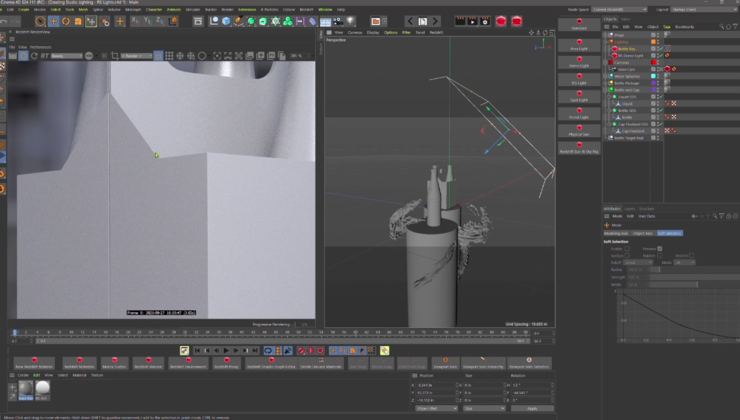The height and width of the screenshot is (420, 740).
Task: Open the Render menu in menu bar
Action: [x=227, y=9]
